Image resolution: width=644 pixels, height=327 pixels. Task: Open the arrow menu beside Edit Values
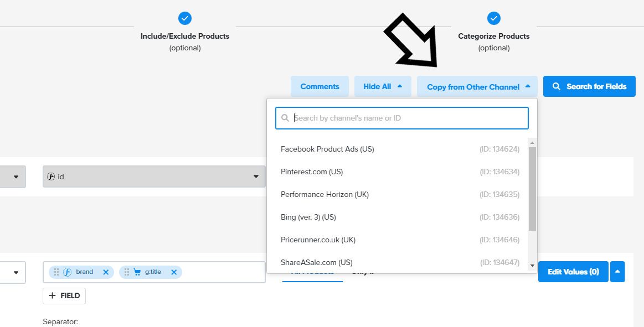click(x=618, y=272)
